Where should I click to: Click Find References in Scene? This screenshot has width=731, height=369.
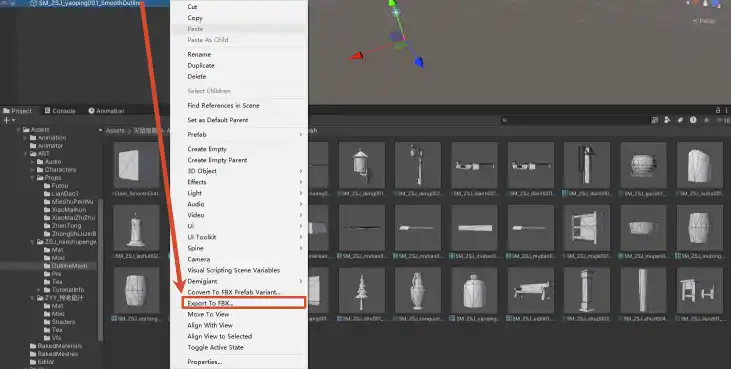[239, 105]
